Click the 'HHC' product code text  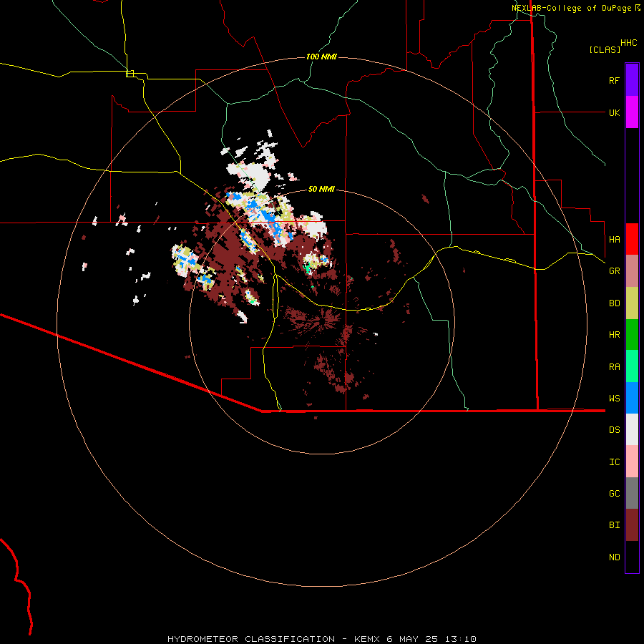coord(629,43)
